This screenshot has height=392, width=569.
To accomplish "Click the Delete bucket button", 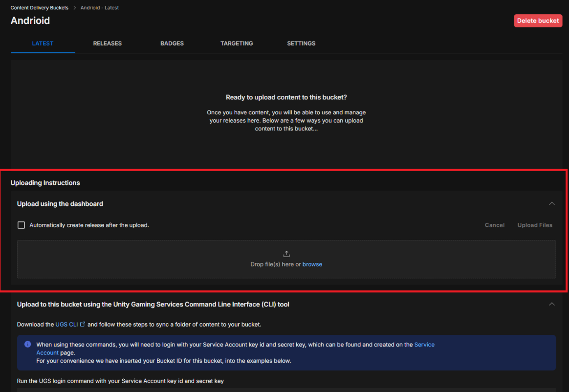I will [538, 21].
